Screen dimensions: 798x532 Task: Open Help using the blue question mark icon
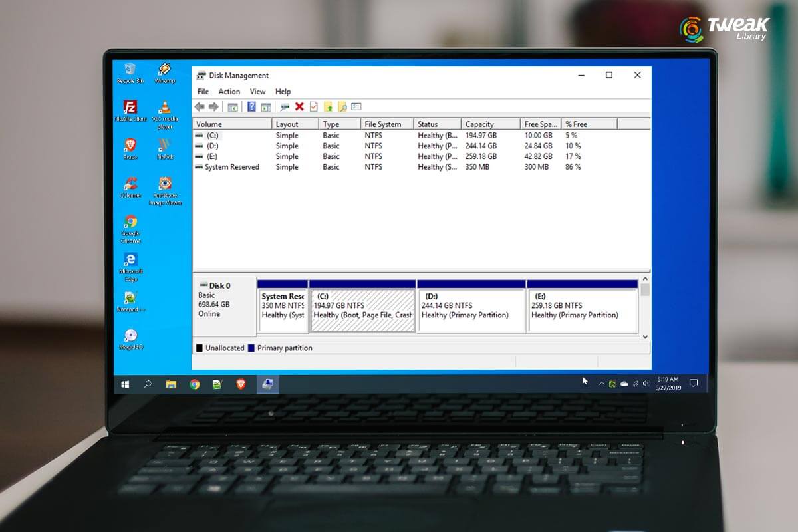tap(250, 106)
